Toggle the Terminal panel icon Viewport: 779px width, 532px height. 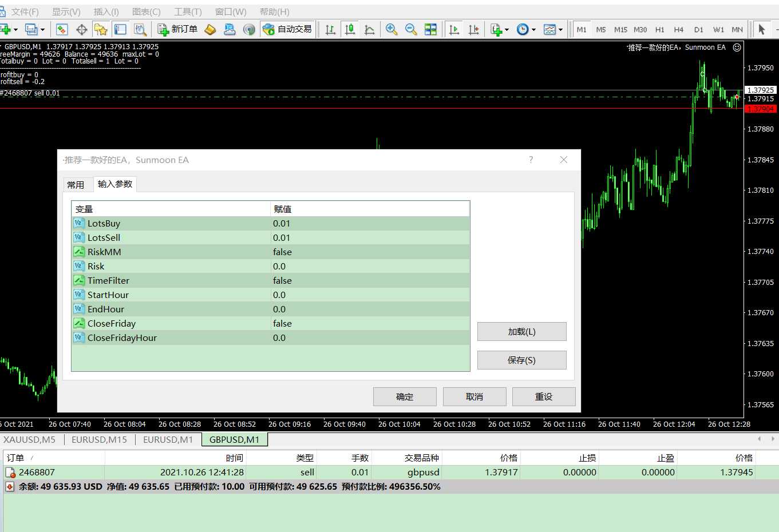point(120,29)
